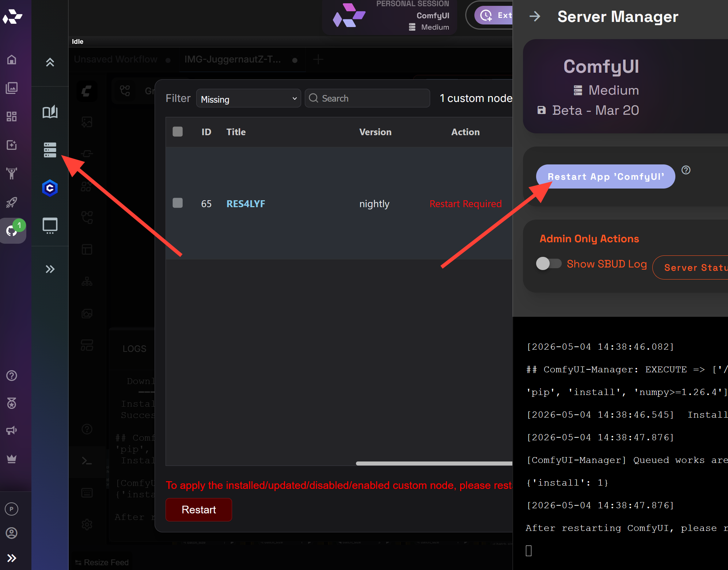This screenshot has height=570, width=728.
Task: Open the book documentation icon
Action: (50, 112)
